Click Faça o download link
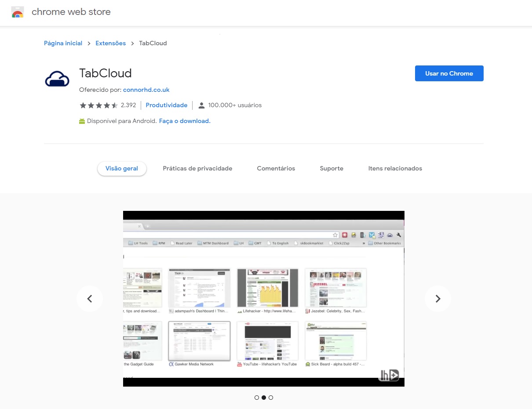Viewport: 532px width, 409px height. point(185,121)
